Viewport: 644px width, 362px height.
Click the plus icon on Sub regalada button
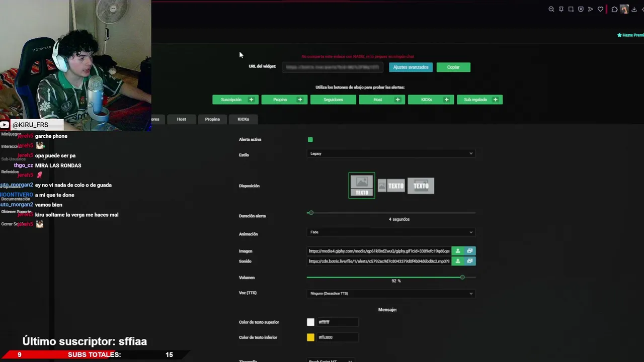[x=495, y=100]
